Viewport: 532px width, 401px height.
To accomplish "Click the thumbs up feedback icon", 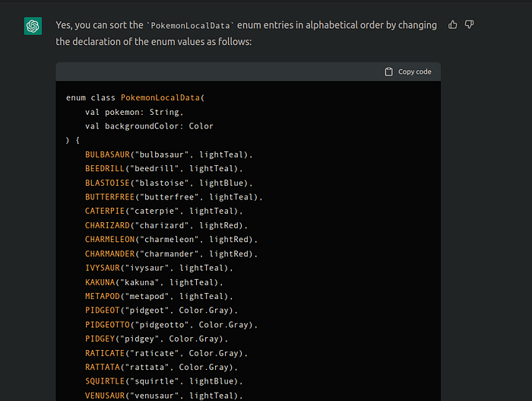I will tap(453, 24).
